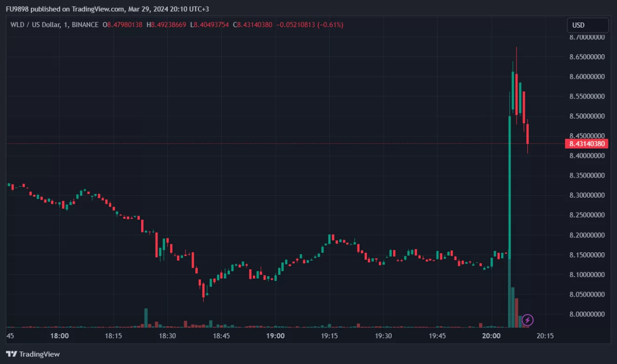The height and width of the screenshot is (364, 617).
Task: Click the 8.20000000 price axis level
Action: [588, 235]
